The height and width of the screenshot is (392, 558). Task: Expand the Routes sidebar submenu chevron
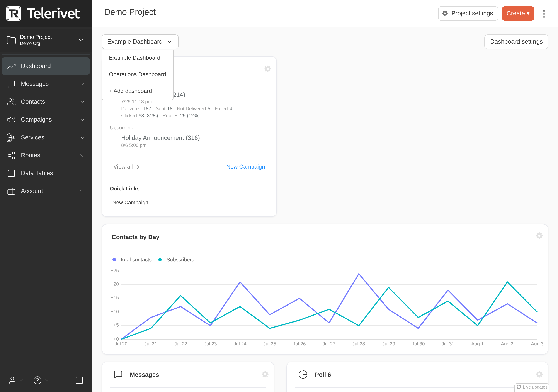tap(82, 155)
